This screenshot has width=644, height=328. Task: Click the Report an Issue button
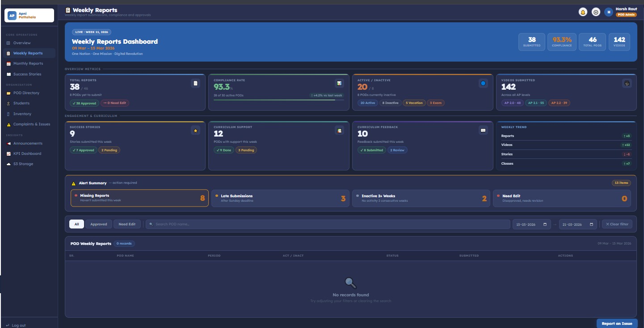coord(617,323)
